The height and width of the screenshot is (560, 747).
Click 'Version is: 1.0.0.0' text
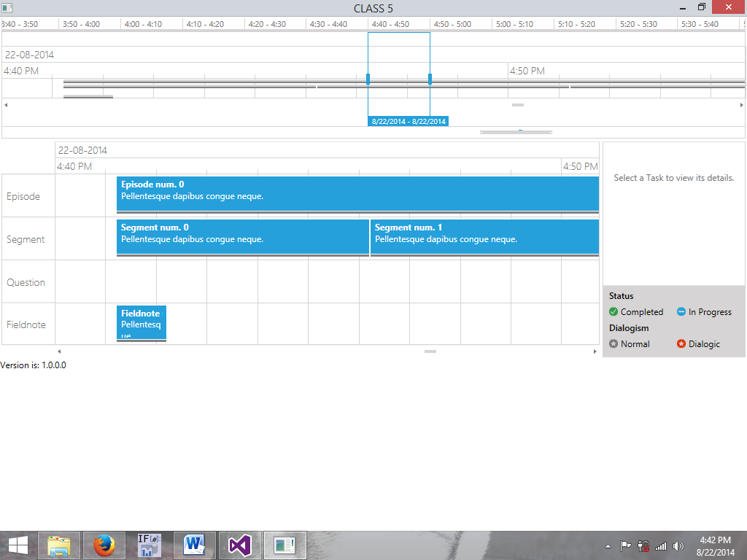[x=33, y=365]
